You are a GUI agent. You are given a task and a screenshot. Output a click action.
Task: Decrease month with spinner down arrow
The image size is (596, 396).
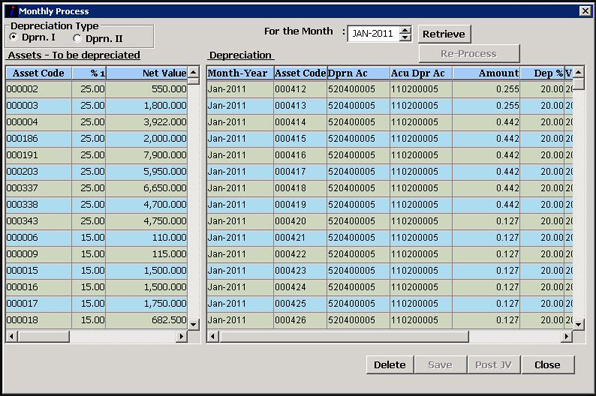point(406,37)
